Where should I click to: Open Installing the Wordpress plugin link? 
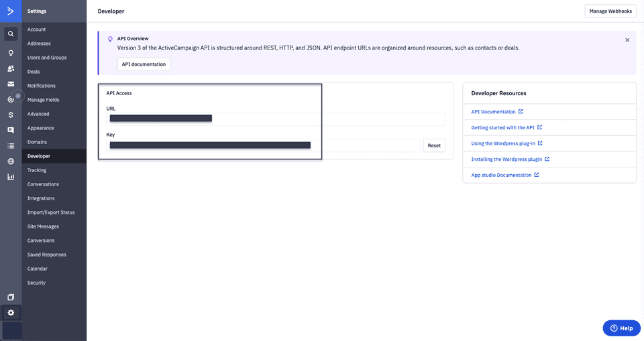point(506,159)
